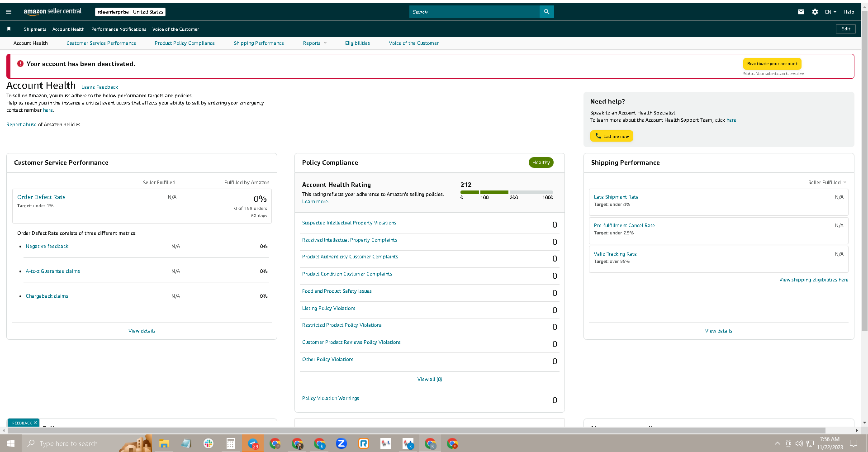Open Voice of the Customer tab
This screenshot has width=868, height=452.
pyautogui.click(x=414, y=43)
